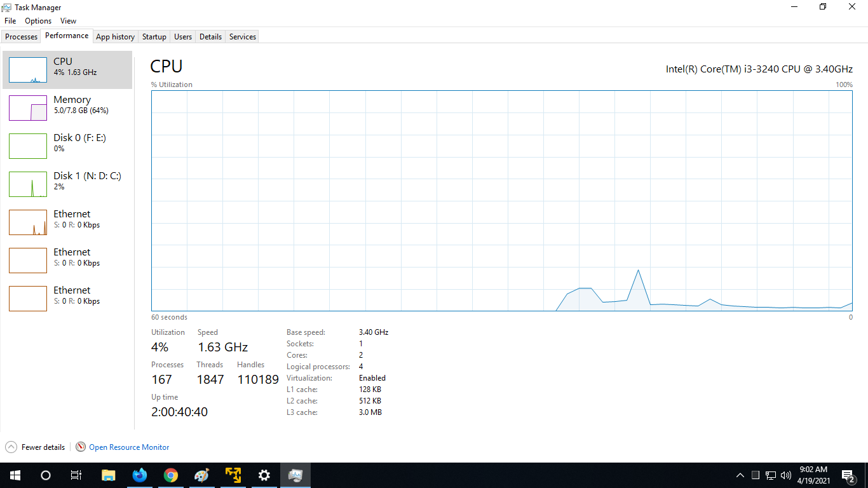Screen dimensions: 868x488
Task: Open the Options menu
Action: [x=38, y=21]
